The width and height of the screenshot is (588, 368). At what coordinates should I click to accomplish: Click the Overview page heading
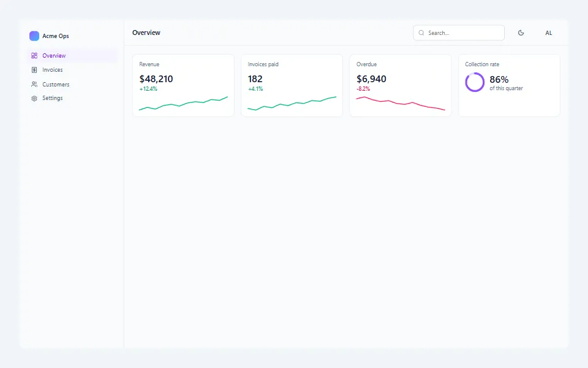click(x=146, y=33)
